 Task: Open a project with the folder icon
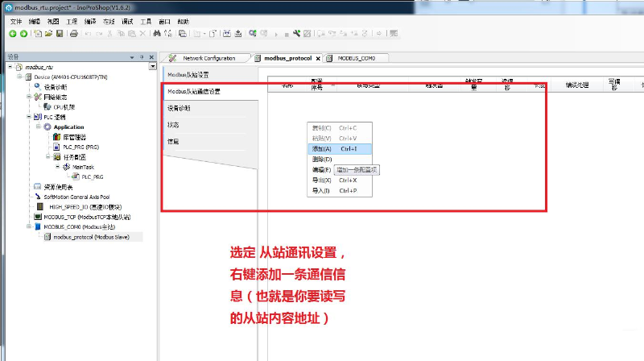pos(48,34)
